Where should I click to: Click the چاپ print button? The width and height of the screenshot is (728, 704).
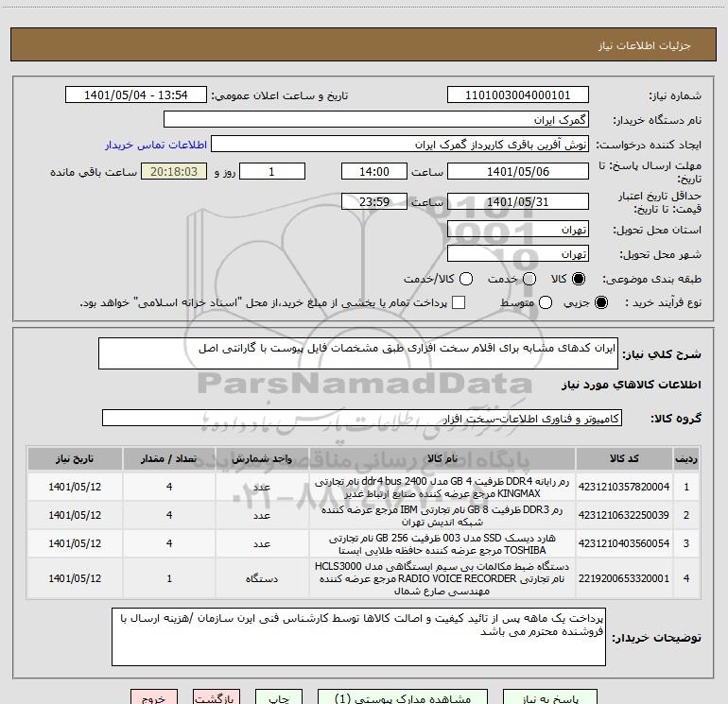(x=279, y=697)
